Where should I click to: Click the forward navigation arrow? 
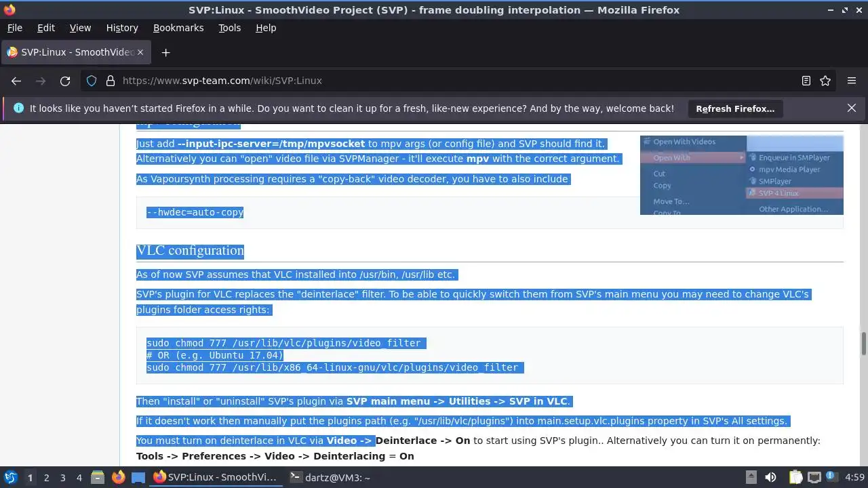tap(41, 81)
